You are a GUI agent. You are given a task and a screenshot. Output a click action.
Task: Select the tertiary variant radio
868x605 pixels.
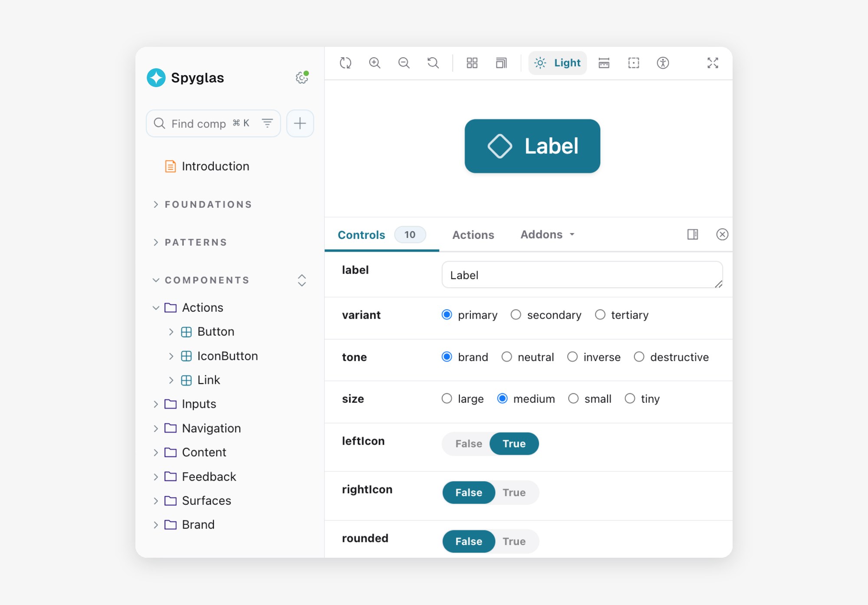click(x=600, y=314)
